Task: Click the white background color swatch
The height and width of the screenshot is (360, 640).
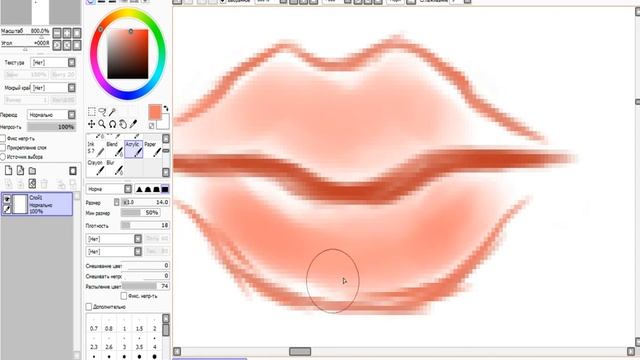Action: (x=164, y=122)
